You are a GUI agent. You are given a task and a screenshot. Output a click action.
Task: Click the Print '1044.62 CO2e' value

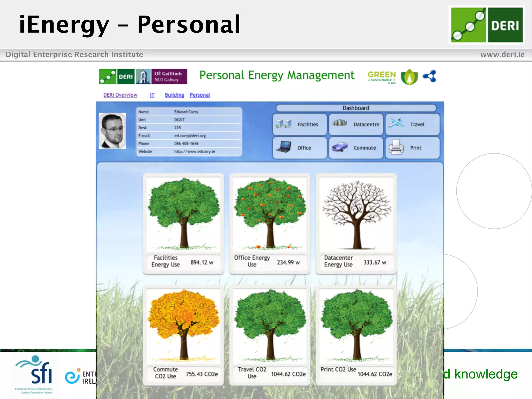[x=375, y=374]
